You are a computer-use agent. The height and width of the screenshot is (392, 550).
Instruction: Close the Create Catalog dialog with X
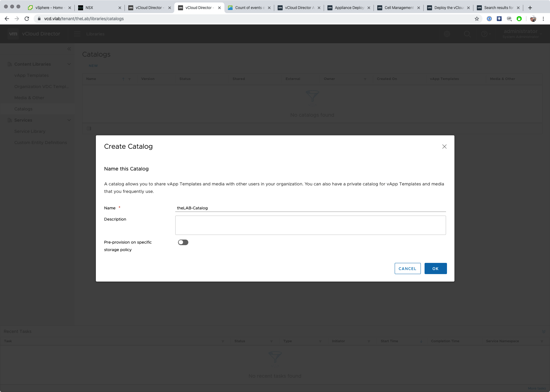[444, 147]
